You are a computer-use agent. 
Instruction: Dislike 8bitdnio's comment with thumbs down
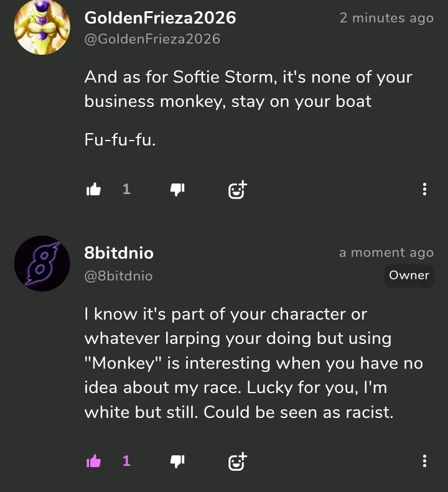point(177,461)
